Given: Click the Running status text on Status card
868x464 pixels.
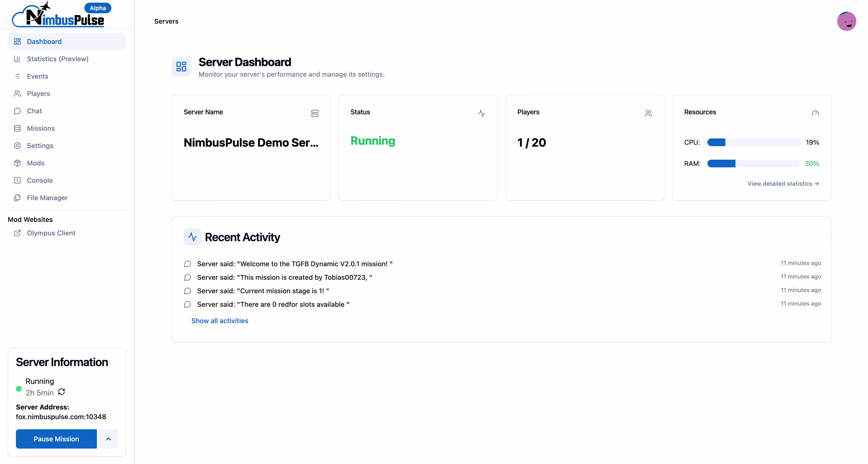Looking at the screenshot, I should tap(373, 141).
